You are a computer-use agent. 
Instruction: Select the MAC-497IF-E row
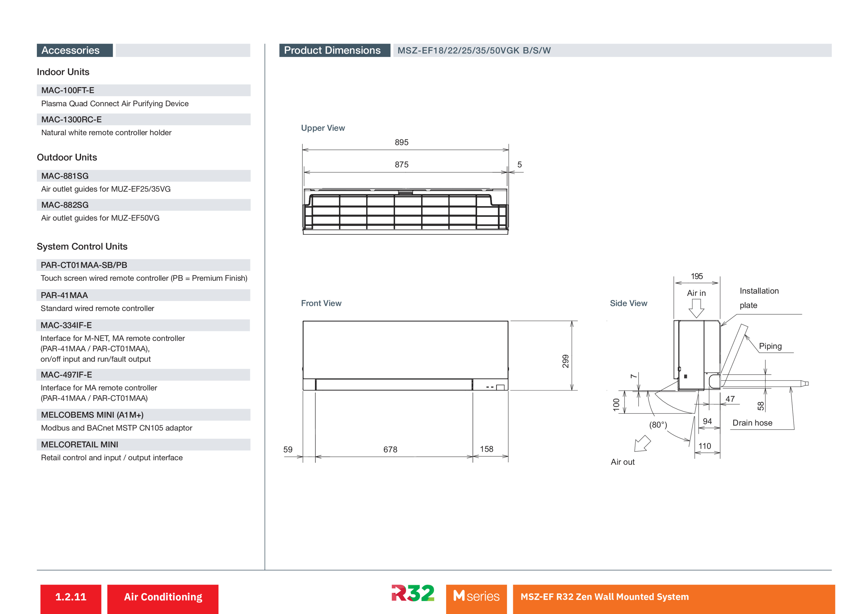pyautogui.click(x=143, y=375)
